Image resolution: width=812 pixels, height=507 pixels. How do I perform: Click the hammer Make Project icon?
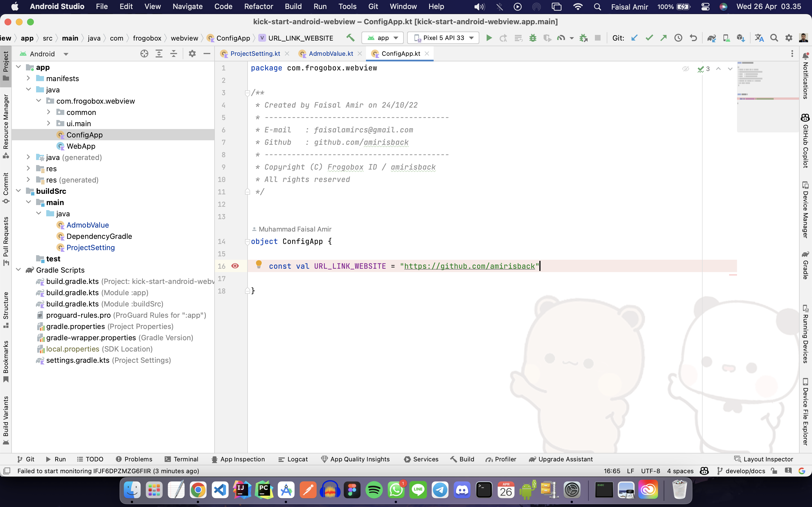tap(350, 38)
